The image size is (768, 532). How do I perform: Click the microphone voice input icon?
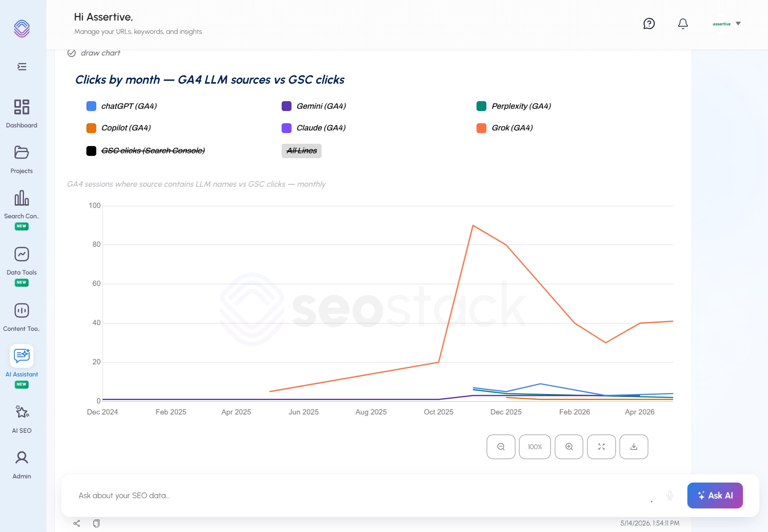tap(670, 495)
